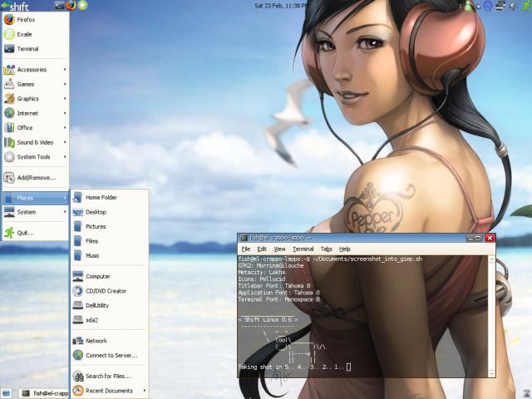Open Add/Remove applications entry
The width and height of the screenshot is (532, 399).
[x=36, y=178]
